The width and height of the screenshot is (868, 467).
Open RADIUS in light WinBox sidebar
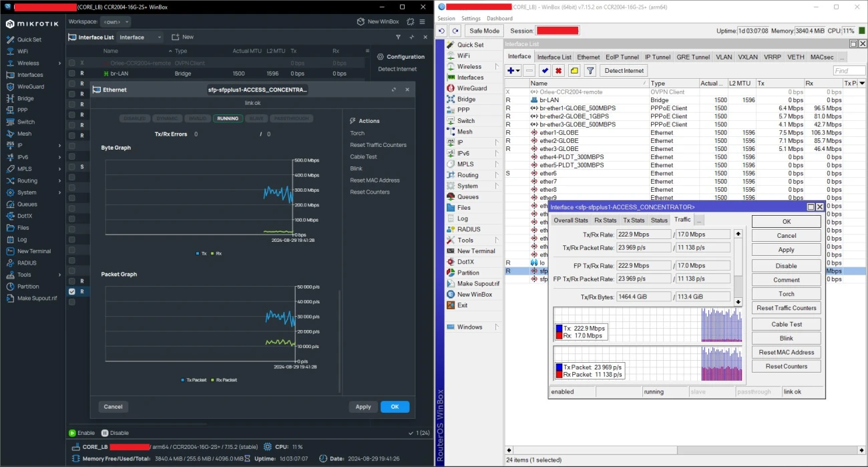(469, 229)
